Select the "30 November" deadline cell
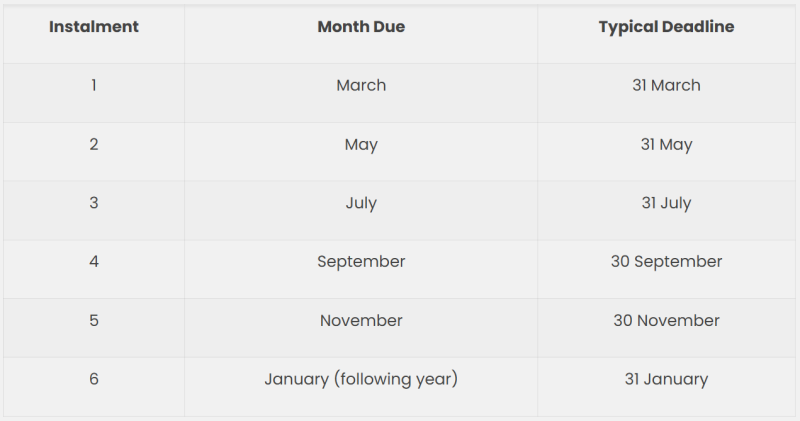The width and height of the screenshot is (800, 421). (x=666, y=321)
